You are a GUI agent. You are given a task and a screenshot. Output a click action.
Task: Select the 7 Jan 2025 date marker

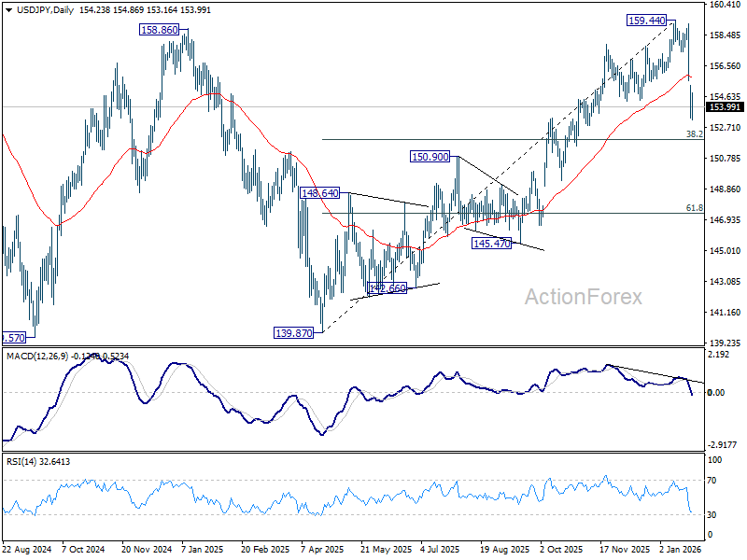pos(203,550)
